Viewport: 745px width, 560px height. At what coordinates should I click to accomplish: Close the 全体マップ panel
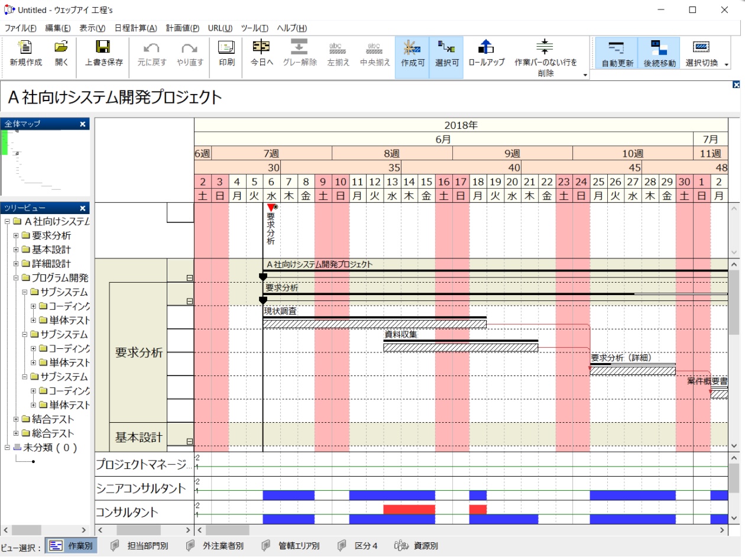coord(83,124)
